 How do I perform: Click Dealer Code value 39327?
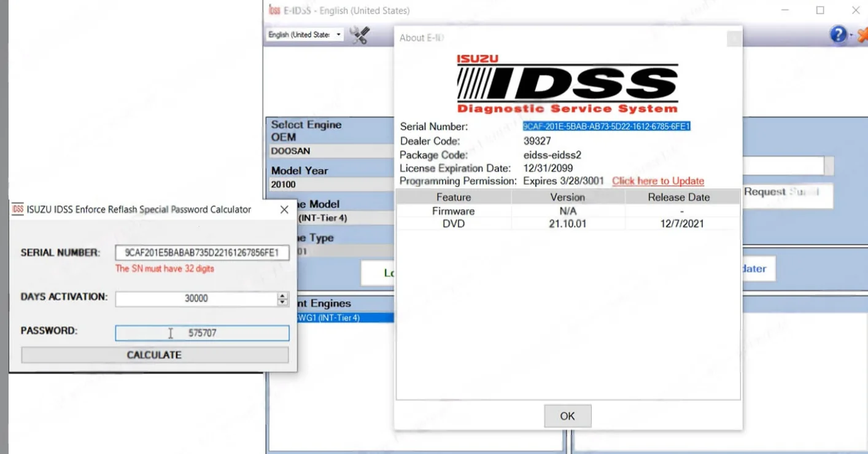(537, 141)
